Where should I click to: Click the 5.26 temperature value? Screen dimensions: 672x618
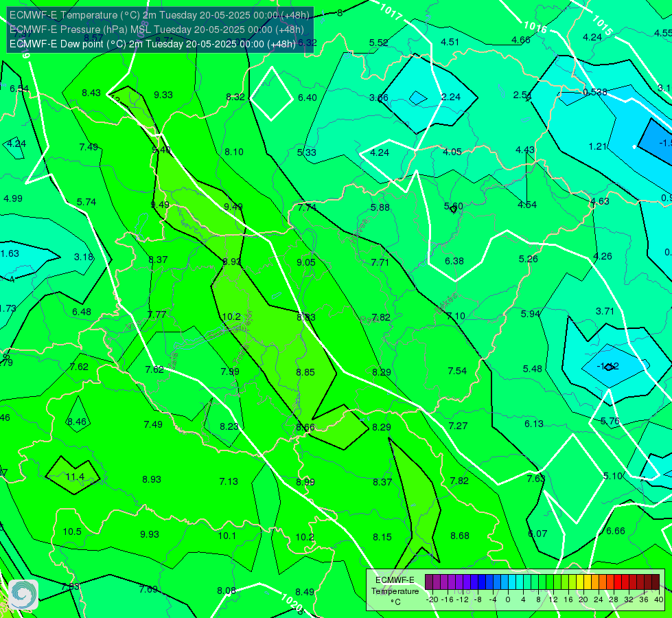pyautogui.click(x=528, y=259)
